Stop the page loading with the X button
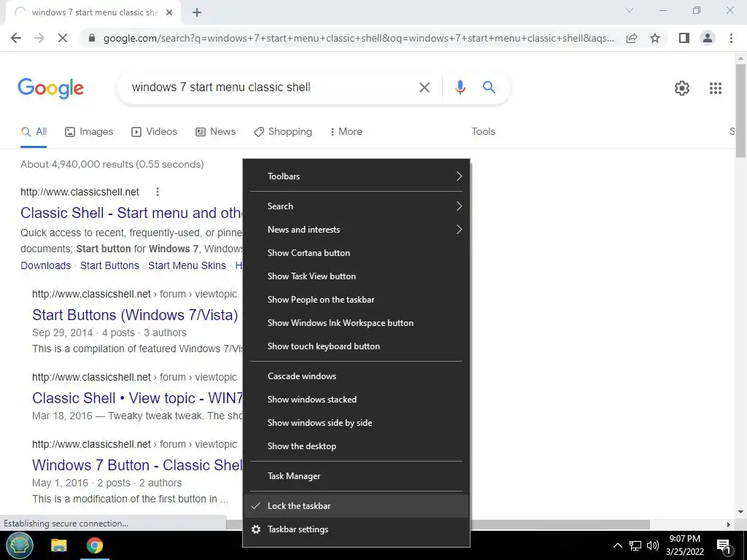 (63, 38)
